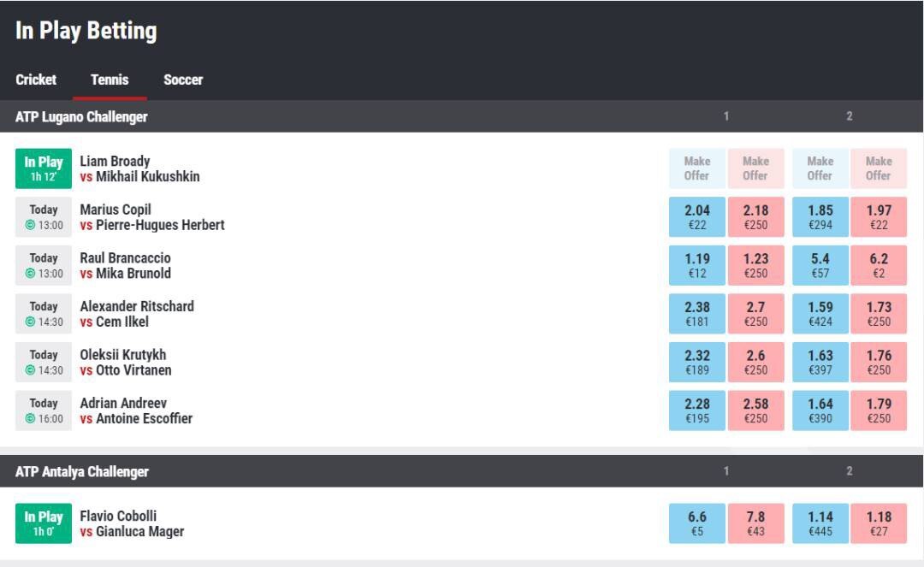Click clock icon beside Marius Copil match

tap(30, 225)
